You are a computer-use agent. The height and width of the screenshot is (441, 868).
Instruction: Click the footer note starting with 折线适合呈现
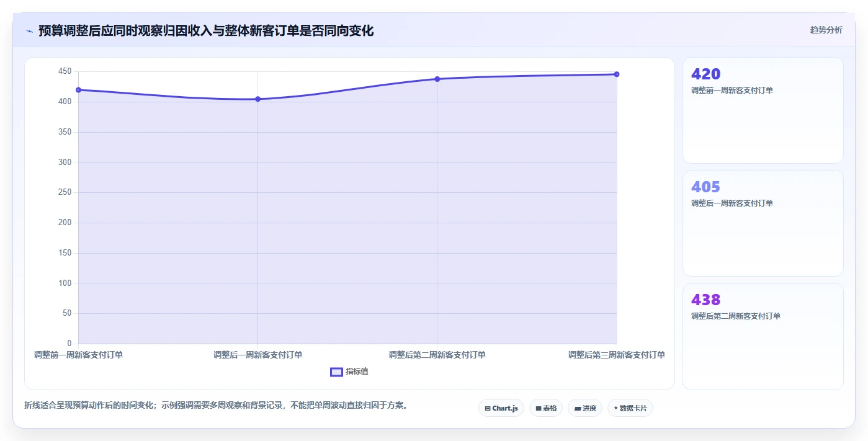216,406
